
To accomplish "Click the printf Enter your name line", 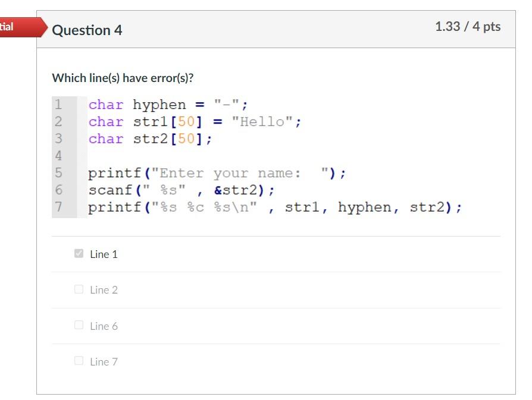I will [217, 172].
